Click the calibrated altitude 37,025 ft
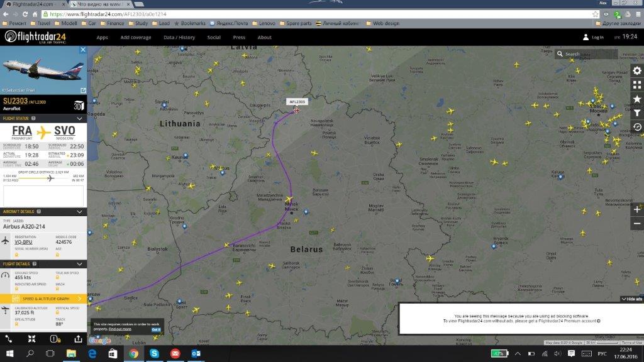644x362 pixels. point(25,313)
